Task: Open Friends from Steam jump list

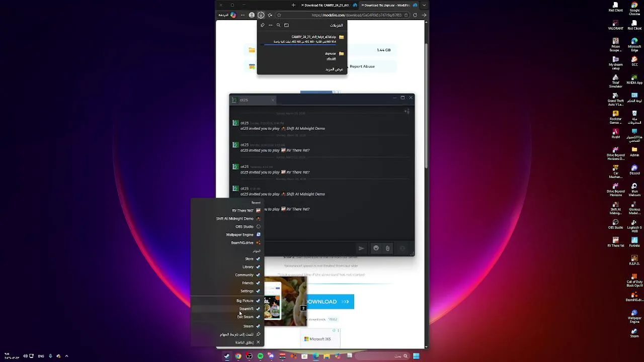Action: (x=226, y=283)
